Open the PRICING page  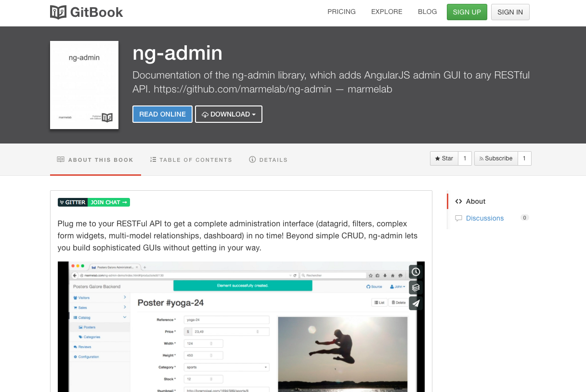pyautogui.click(x=341, y=12)
